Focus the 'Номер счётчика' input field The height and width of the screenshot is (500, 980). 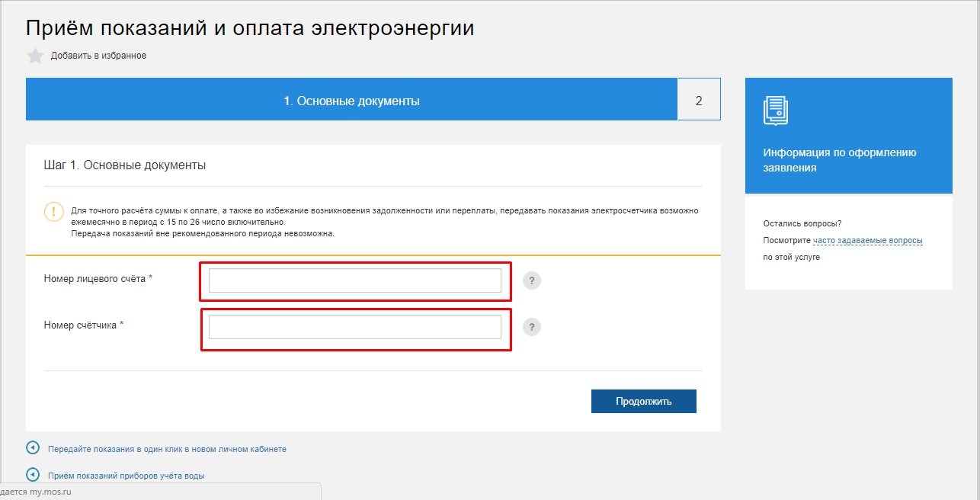coord(354,327)
